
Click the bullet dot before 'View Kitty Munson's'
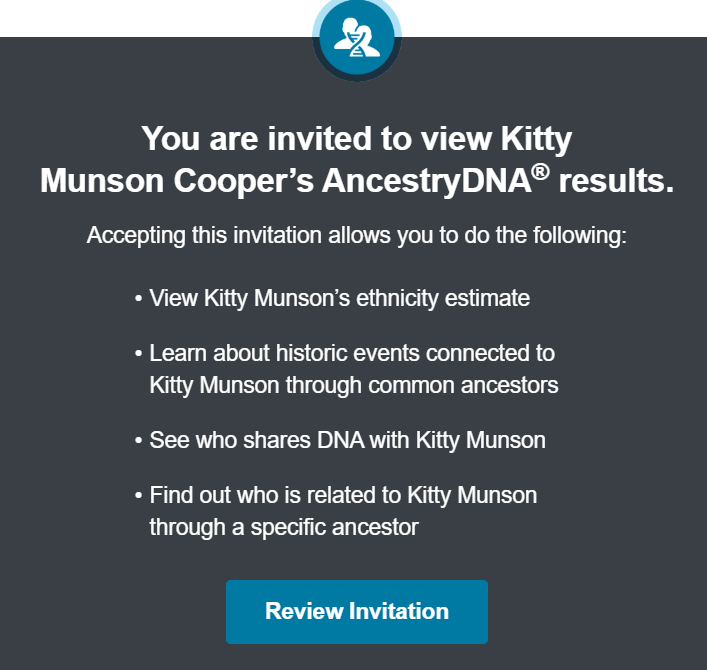point(138,298)
